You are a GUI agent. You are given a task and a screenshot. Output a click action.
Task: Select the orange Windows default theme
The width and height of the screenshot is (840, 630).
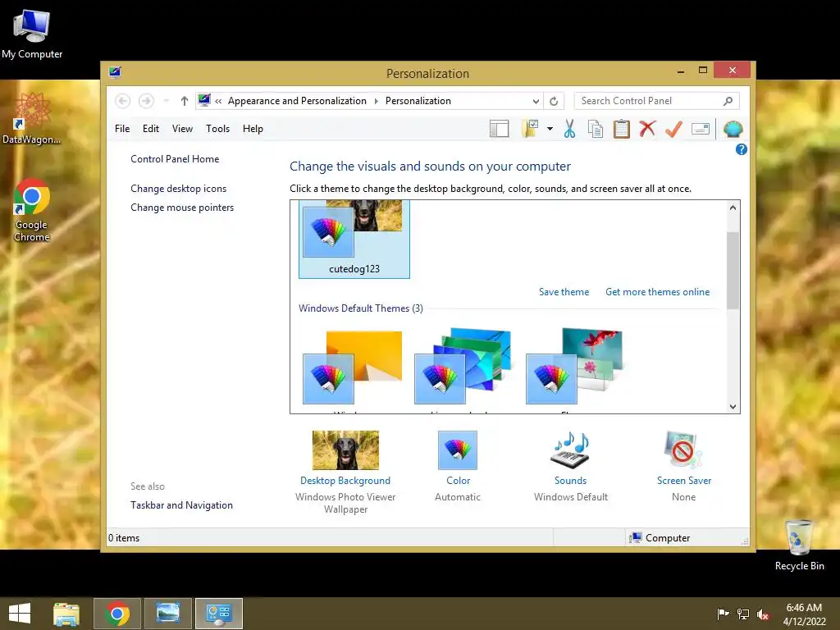[x=353, y=367]
